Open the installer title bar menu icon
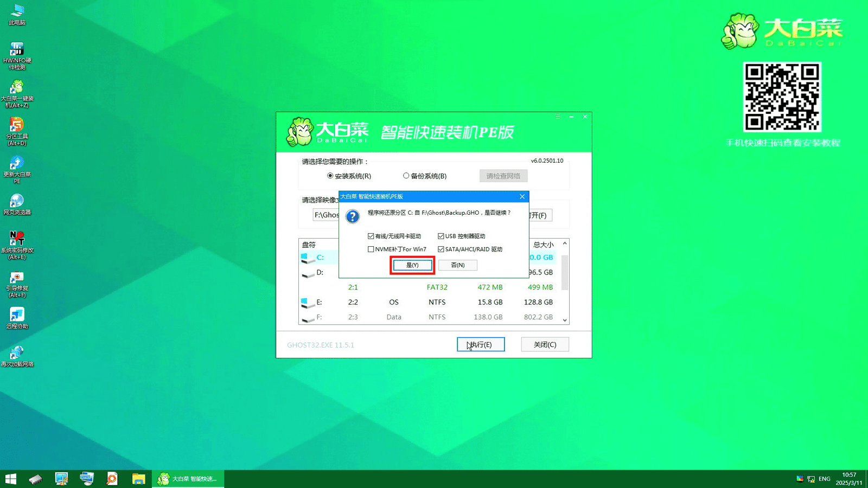The width and height of the screenshot is (868, 488). [x=558, y=117]
